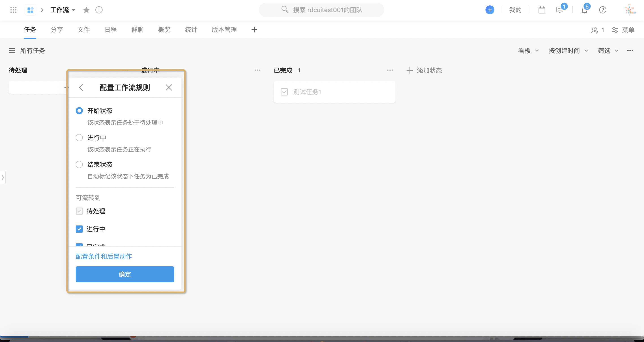
Task: Click the user avatar
Action: point(630,10)
